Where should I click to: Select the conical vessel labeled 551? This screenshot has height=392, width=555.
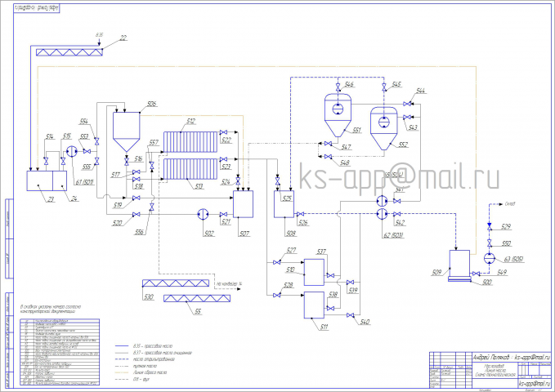pyautogui.click(x=338, y=115)
